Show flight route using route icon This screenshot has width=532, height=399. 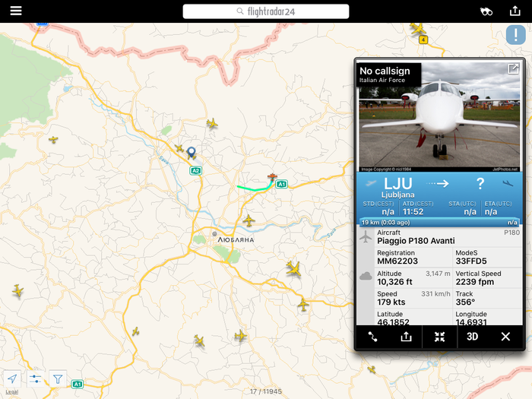(372, 337)
